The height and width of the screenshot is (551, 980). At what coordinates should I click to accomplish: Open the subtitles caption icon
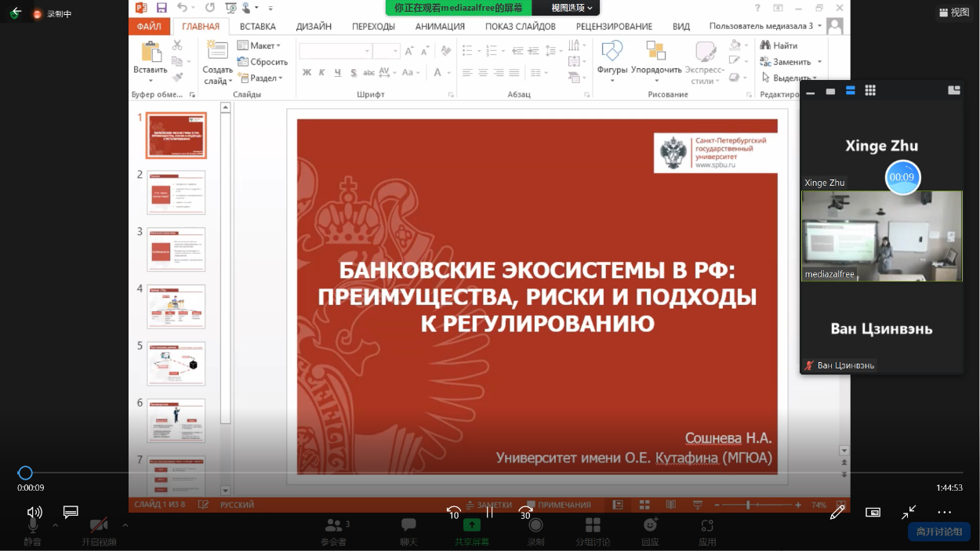[x=71, y=512]
